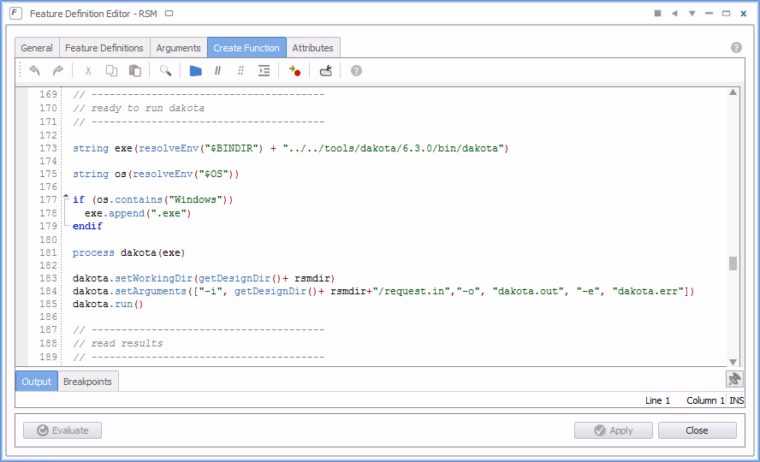
Task: Click the Paste clipboard icon
Action: (135, 71)
